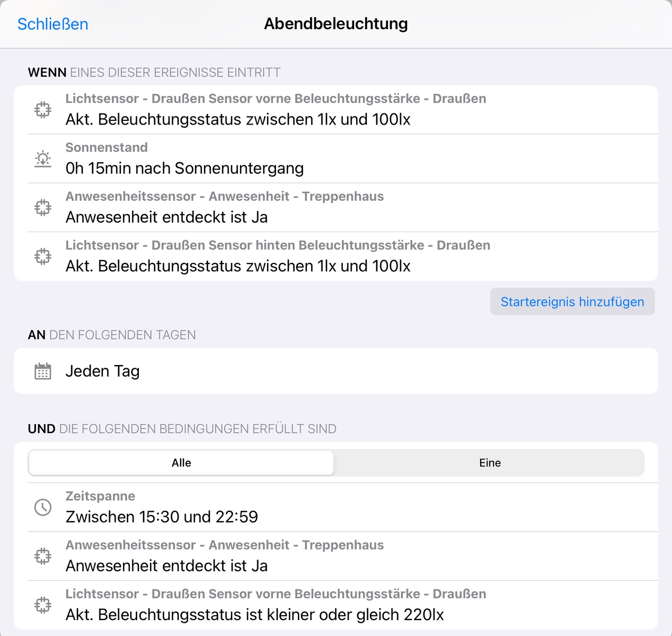
Task: Open condition Anwesenheit entdeckt ist Ja
Action: click(x=336, y=556)
